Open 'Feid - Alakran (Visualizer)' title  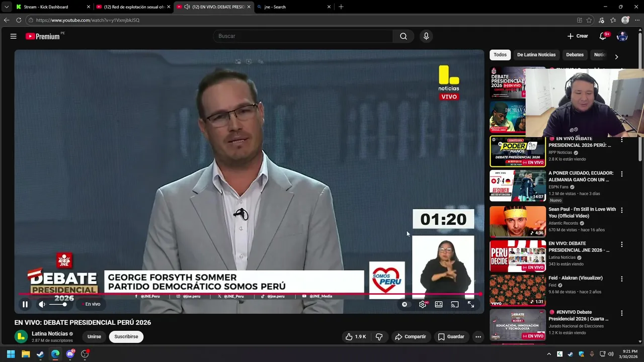(576, 278)
